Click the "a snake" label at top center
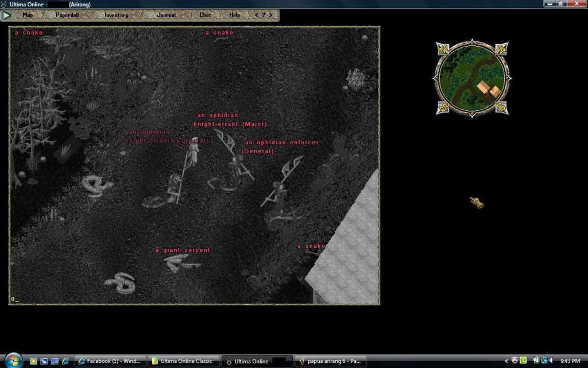588x368 pixels. pos(219,33)
